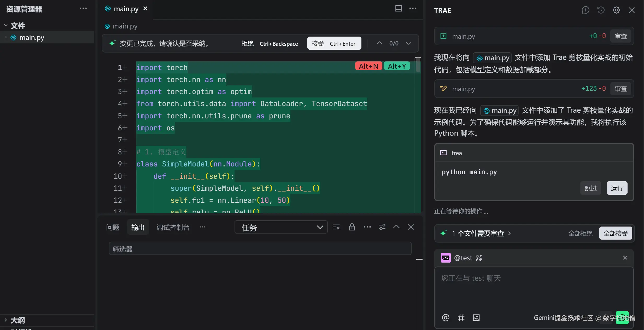This screenshot has height=330, width=644.
Task: Click 全部接受 to accept all changes
Action: [615, 233]
